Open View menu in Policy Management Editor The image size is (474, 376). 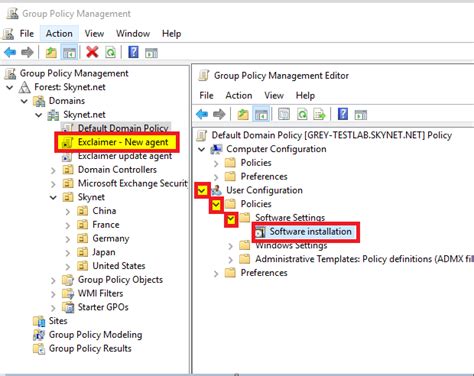274,96
